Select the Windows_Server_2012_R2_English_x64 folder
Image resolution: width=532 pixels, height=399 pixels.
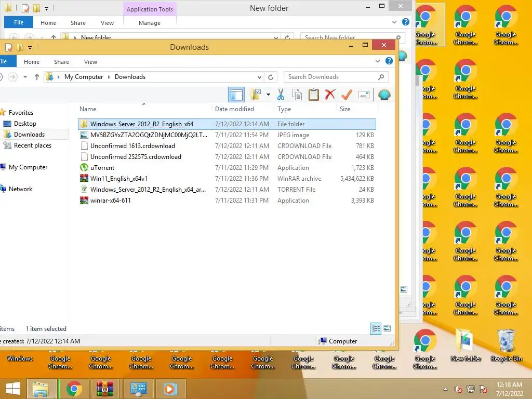click(227, 124)
